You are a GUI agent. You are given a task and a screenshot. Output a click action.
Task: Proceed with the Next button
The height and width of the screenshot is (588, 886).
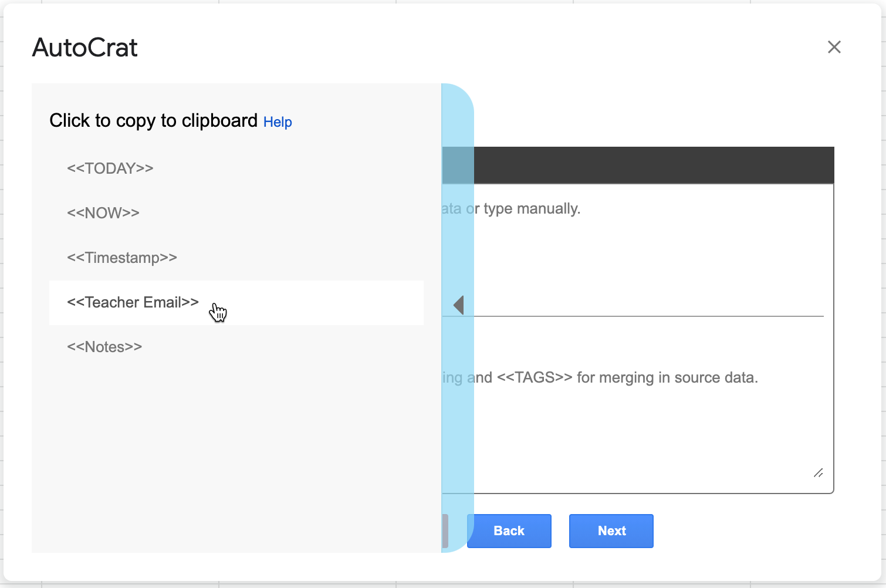[x=611, y=530]
